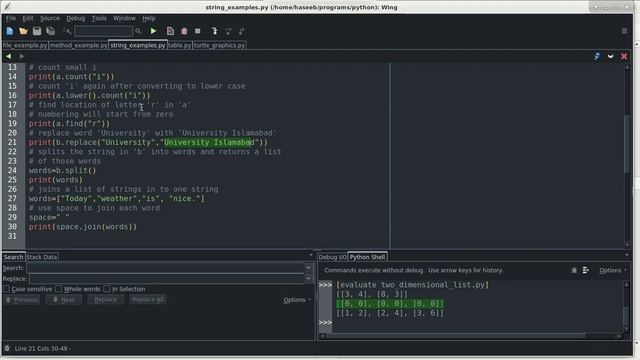The image size is (640, 360).
Task: Open the editor file list dropdown chevron
Action: point(610,56)
